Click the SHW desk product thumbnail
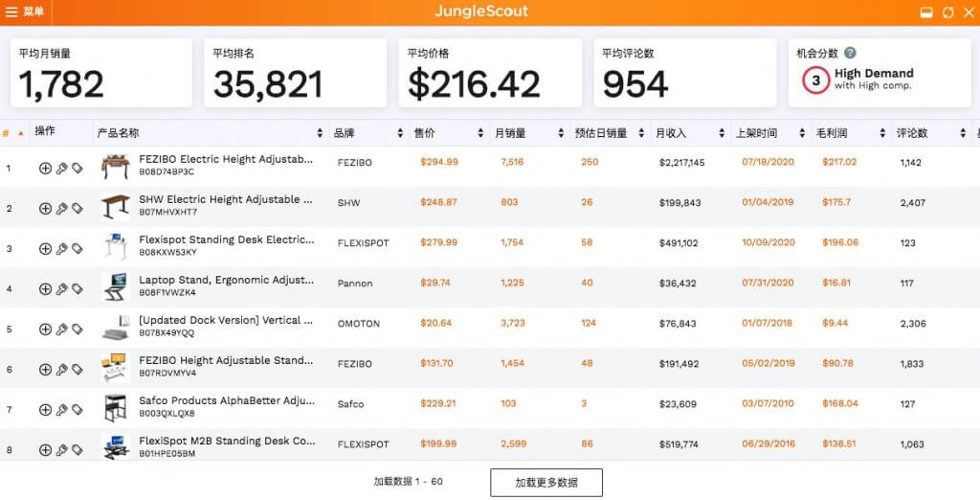 115,207
